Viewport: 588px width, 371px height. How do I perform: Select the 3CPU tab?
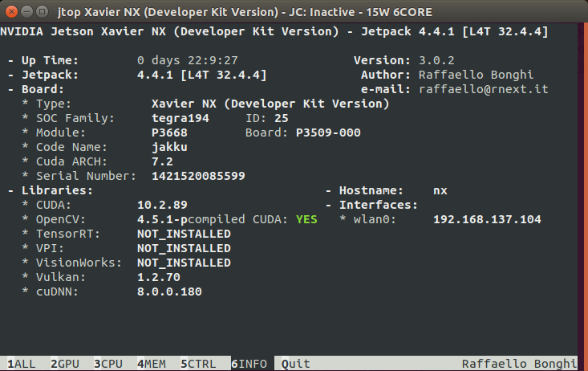(108, 364)
